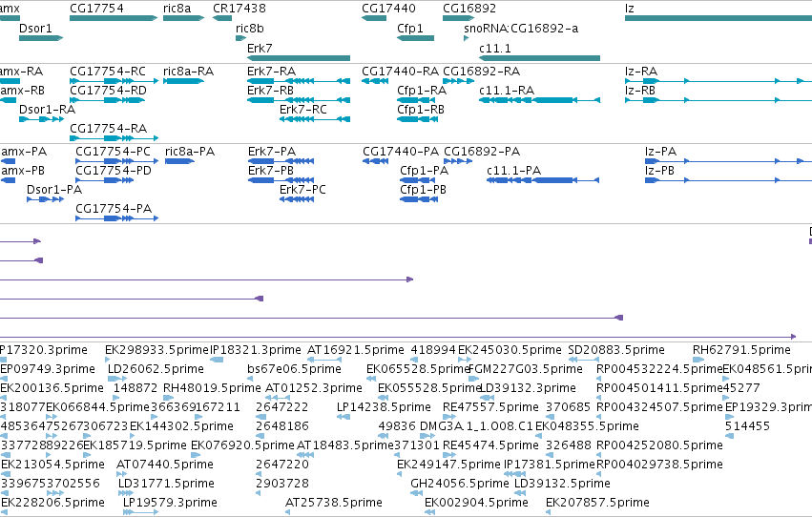Click the ric8a gene label
The width and height of the screenshot is (812, 517).
pyautogui.click(x=177, y=9)
